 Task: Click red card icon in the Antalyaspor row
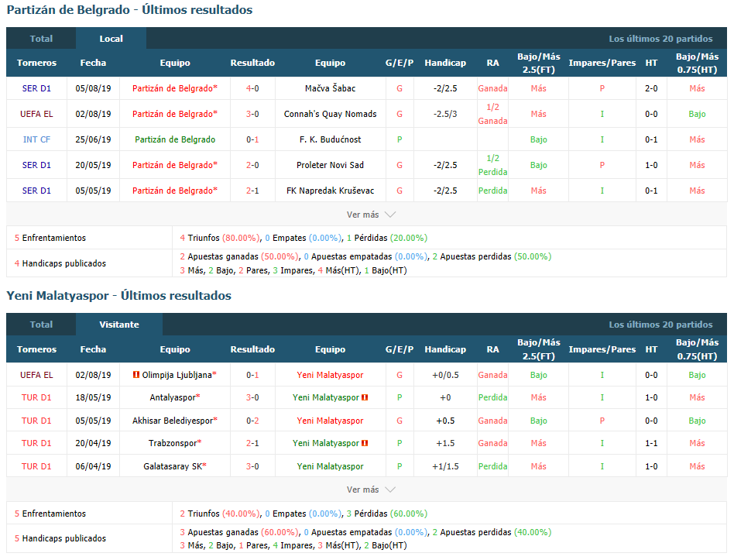pyautogui.click(x=365, y=397)
